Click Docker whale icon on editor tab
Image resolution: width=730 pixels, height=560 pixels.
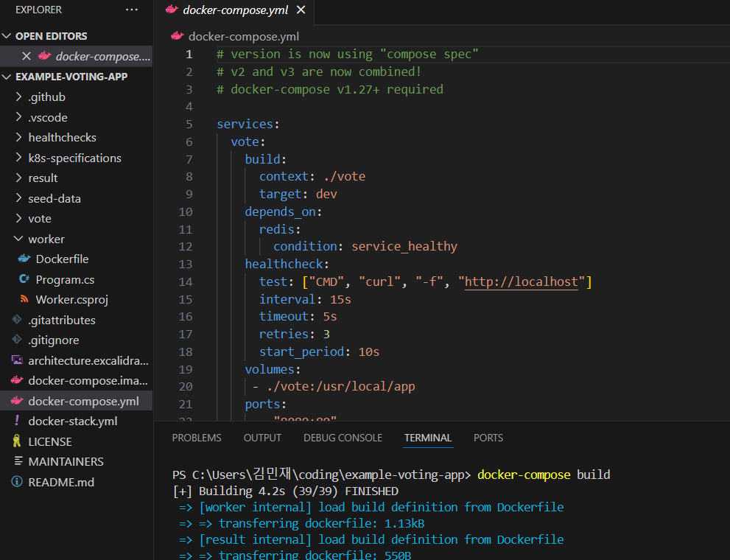pos(172,10)
